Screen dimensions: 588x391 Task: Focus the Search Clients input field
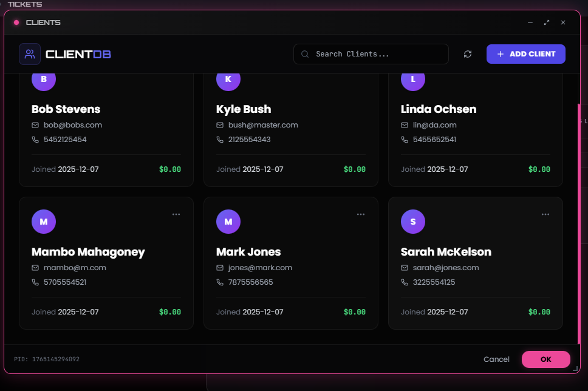click(x=377, y=54)
